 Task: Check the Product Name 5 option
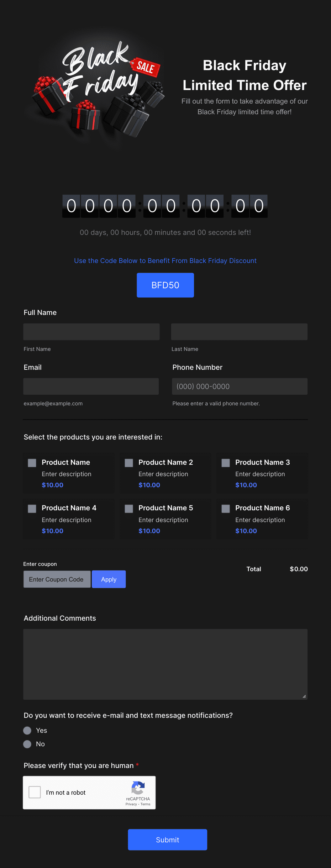(129, 509)
